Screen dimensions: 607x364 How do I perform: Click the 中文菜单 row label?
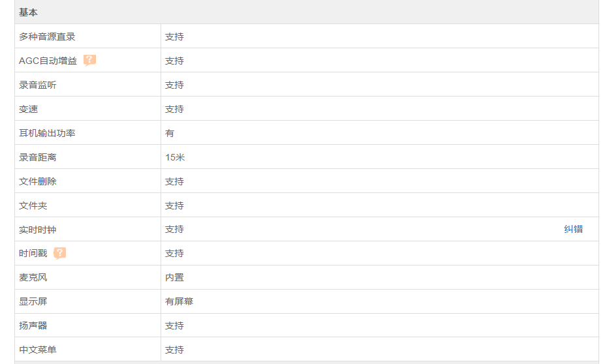click(38, 350)
